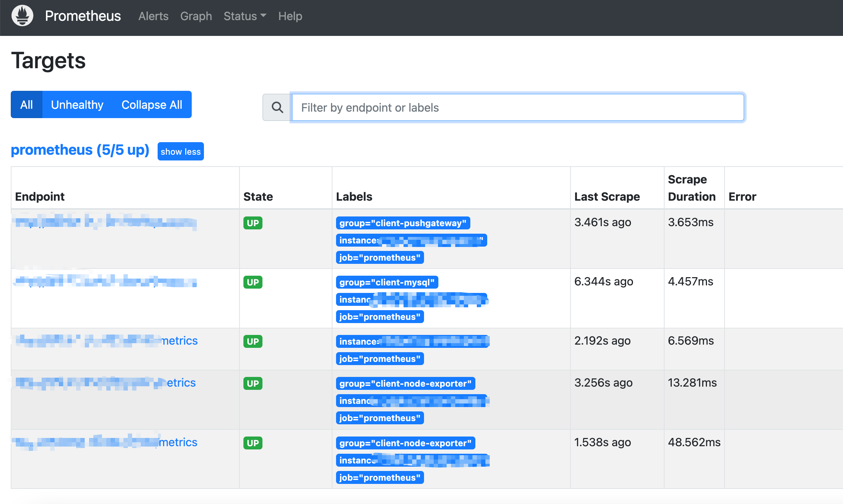Image resolution: width=843 pixels, height=504 pixels.
Task: Open the Alerts page
Action: point(153,16)
